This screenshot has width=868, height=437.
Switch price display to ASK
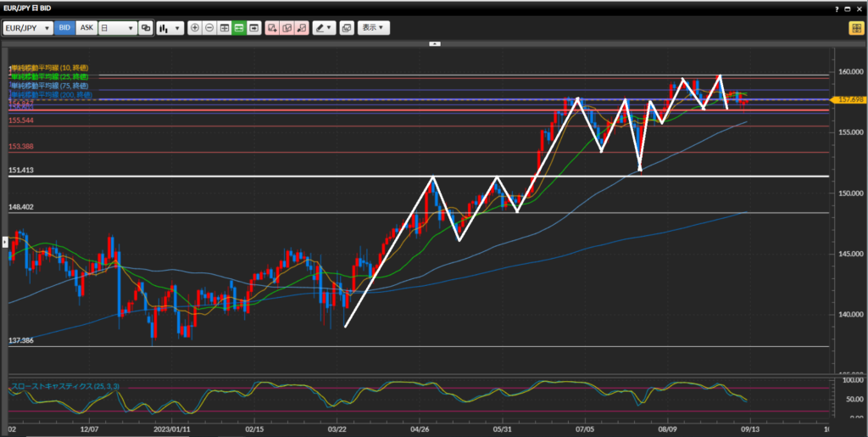coord(86,28)
